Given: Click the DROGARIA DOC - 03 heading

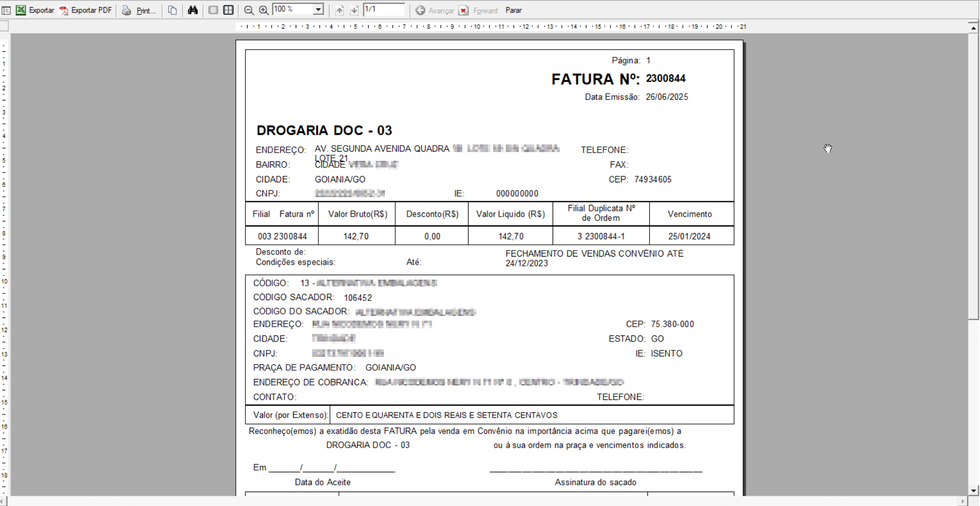Looking at the screenshot, I should [x=324, y=131].
